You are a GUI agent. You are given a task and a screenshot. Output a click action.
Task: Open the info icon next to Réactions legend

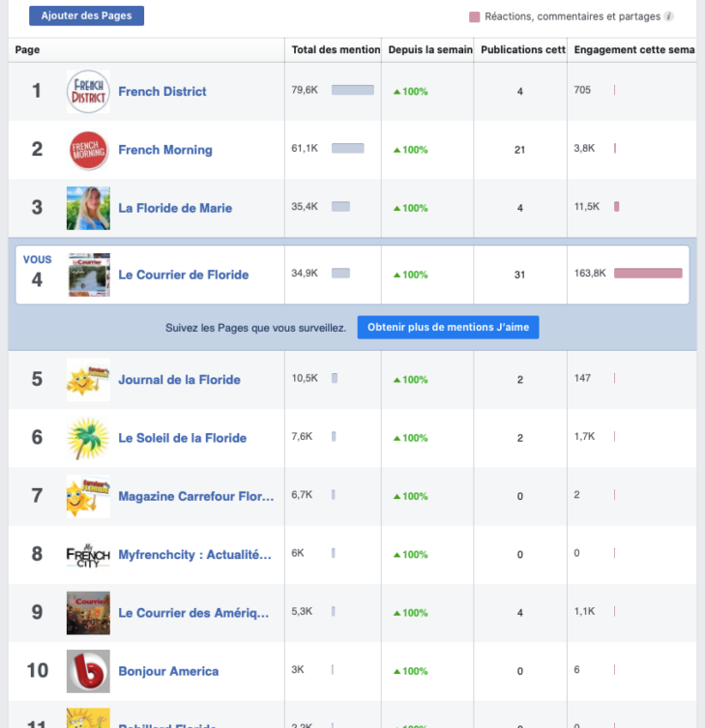pyautogui.click(x=668, y=16)
